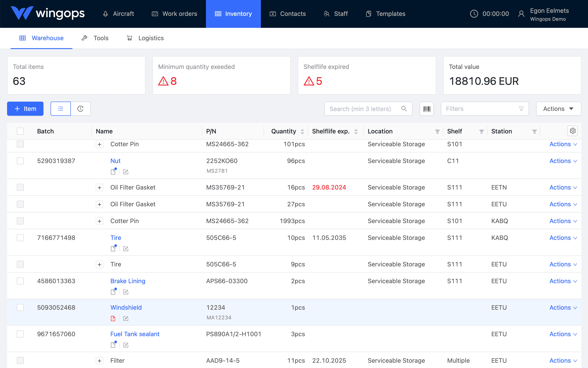The width and height of the screenshot is (588, 368).
Task: Switch to the Logistics tab
Action: coord(151,38)
